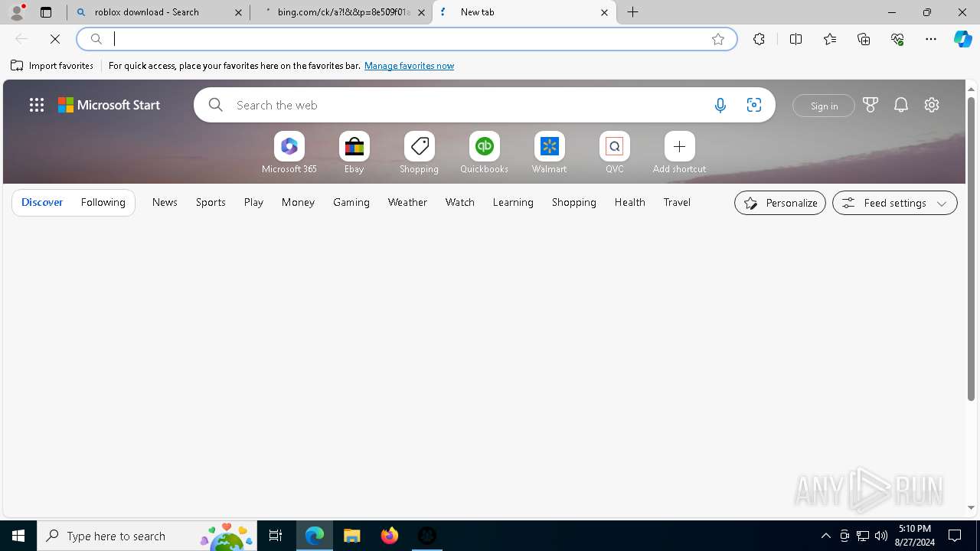Open Action Center notifications

pyautogui.click(x=955, y=536)
